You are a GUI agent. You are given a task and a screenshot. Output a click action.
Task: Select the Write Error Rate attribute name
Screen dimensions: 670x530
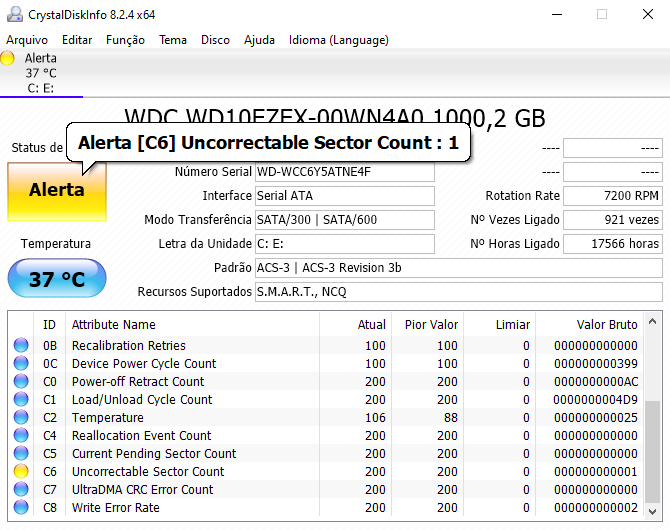[116, 507]
